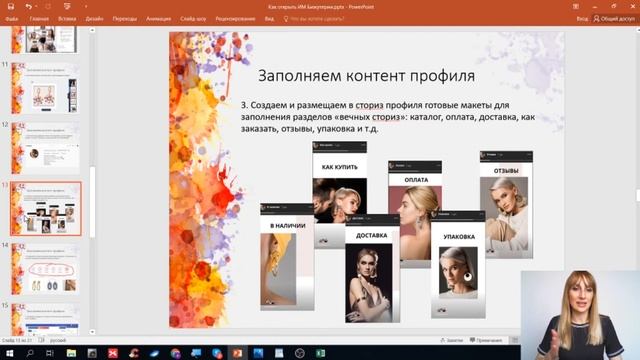Open the Undo history dropdown arrow

click(x=36, y=7)
